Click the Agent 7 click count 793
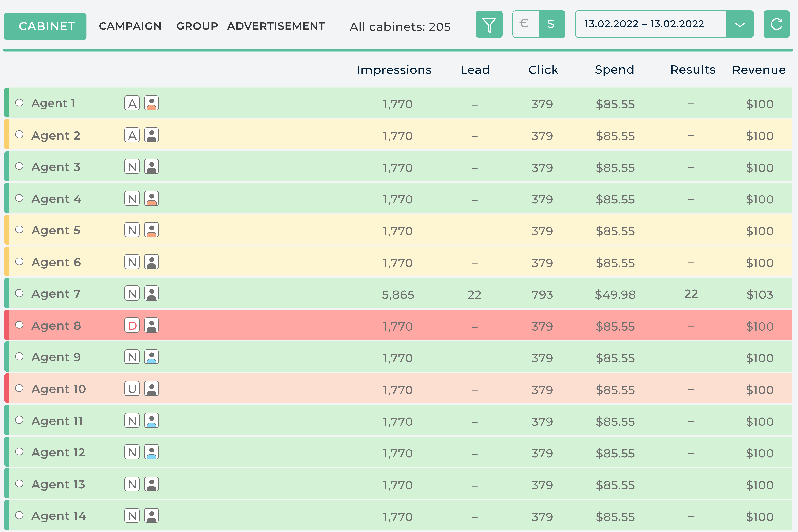 (x=542, y=294)
